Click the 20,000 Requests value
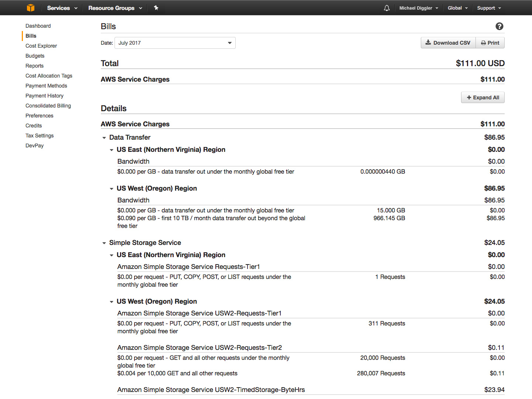532x399 pixels. pos(383,358)
